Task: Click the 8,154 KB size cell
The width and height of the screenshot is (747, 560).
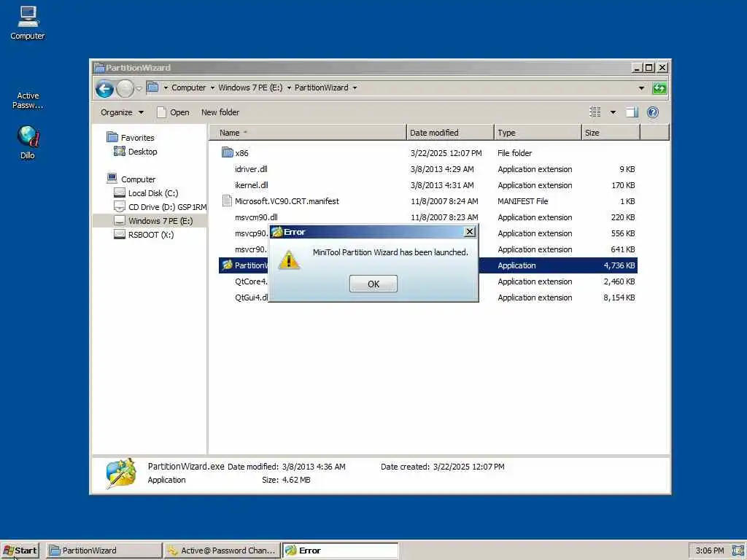Action: (619, 297)
